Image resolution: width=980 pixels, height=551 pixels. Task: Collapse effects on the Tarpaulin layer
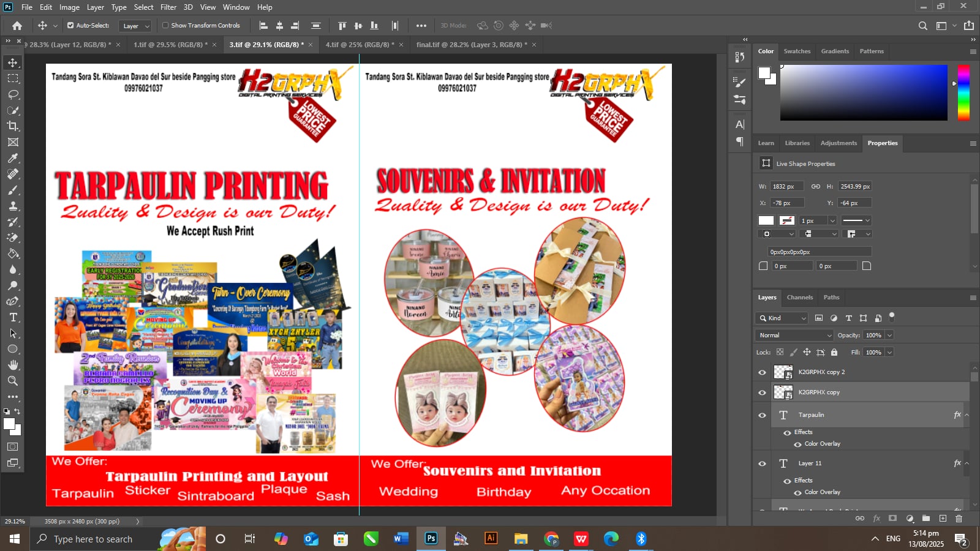point(967,415)
